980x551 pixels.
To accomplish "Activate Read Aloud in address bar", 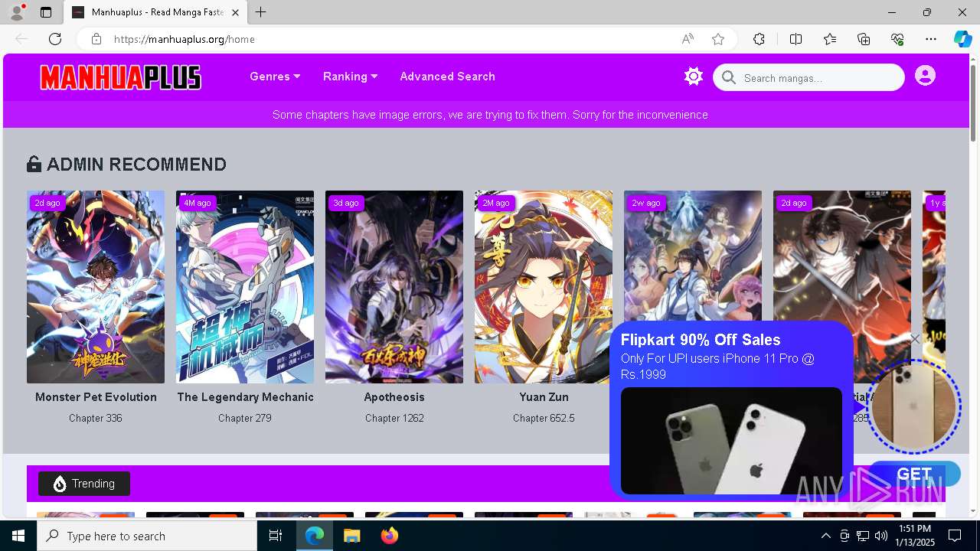I will point(688,39).
